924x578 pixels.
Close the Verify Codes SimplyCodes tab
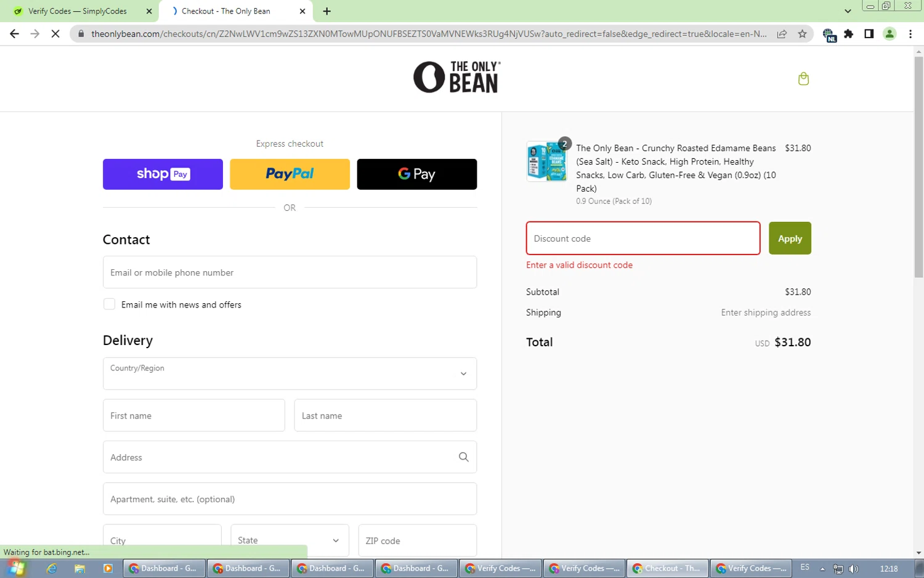click(x=149, y=11)
